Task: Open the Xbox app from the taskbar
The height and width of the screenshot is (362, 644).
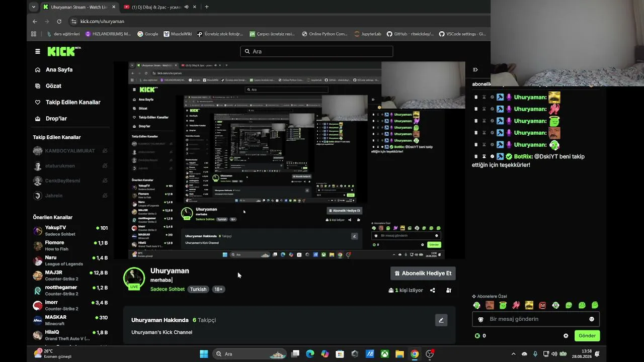Action: [x=384, y=354]
